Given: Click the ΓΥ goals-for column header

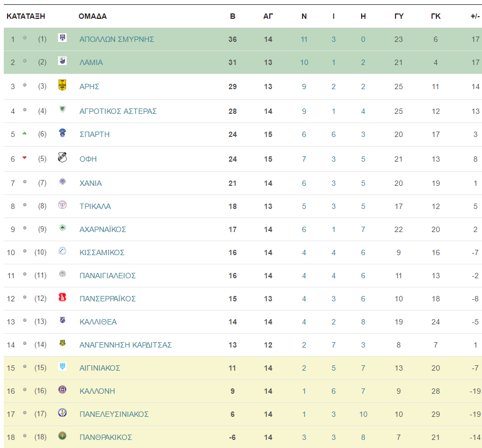Looking at the screenshot, I should click(399, 16).
